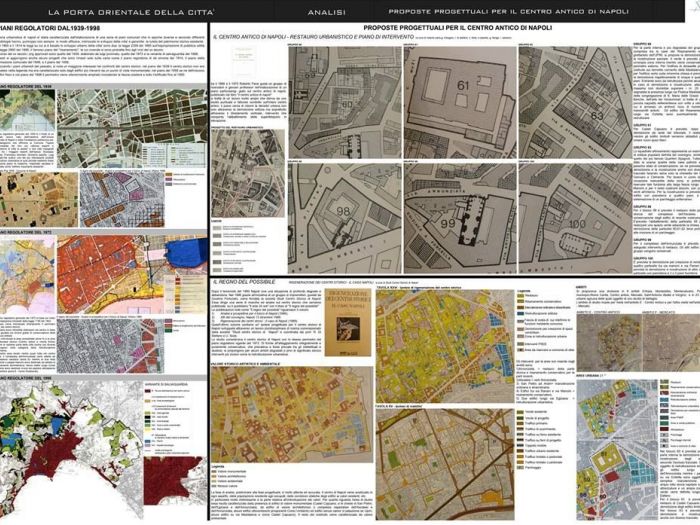
Task: Click the bold panel title "PROPOSTE PROGETTUALI PER IL CENTRO ANTICO DI NAPOLI"
Action: pos(458,28)
